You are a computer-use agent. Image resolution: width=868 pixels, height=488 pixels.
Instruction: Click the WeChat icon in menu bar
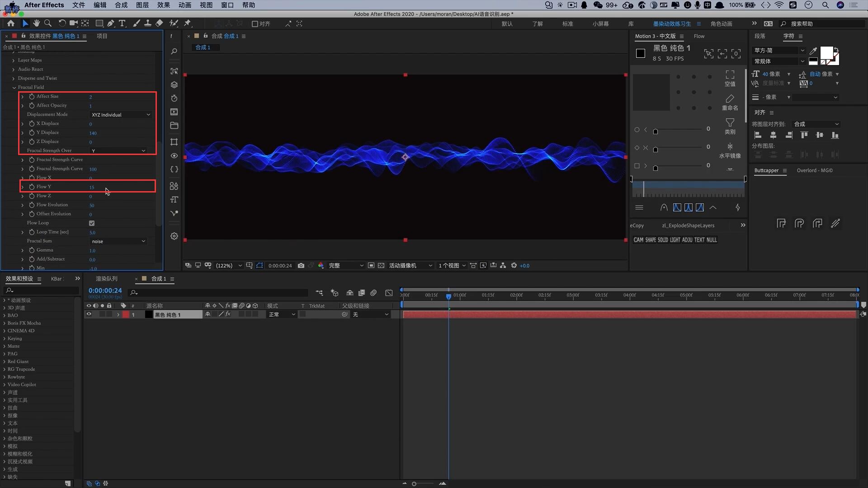(598, 5)
